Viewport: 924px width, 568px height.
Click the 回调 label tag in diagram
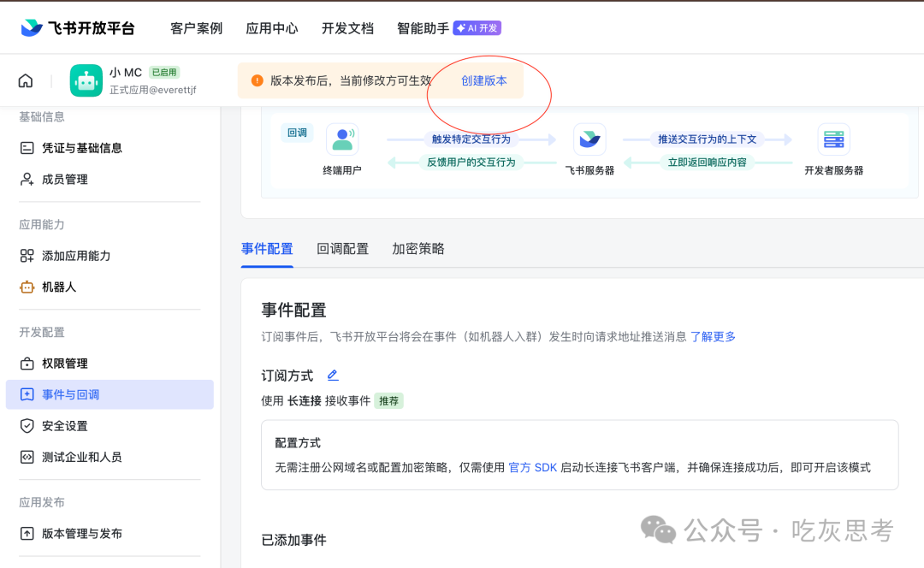coord(297,133)
